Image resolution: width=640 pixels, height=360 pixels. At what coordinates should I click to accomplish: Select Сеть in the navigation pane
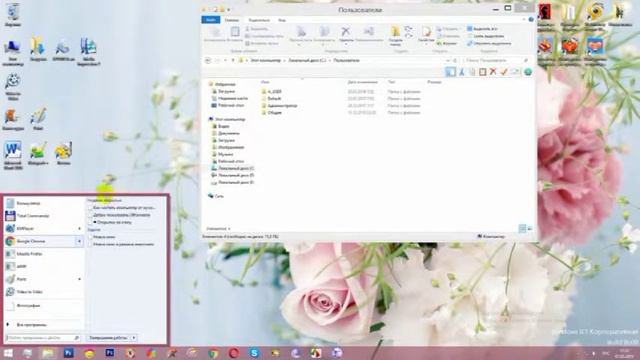(216, 196)
